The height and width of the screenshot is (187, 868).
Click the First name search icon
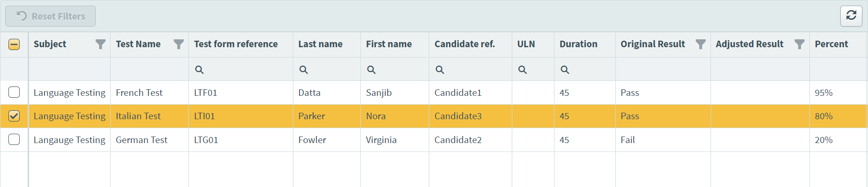pos(371,70)
